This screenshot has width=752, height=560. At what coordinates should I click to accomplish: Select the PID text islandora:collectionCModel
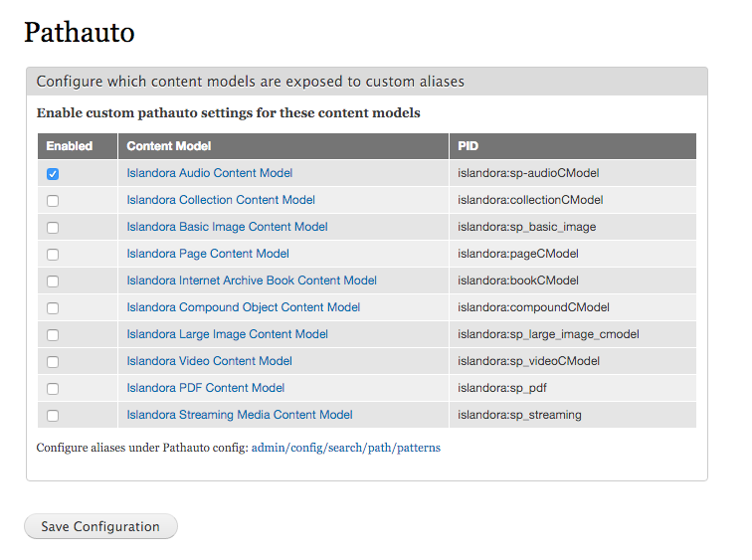click(x=530, y=200)
